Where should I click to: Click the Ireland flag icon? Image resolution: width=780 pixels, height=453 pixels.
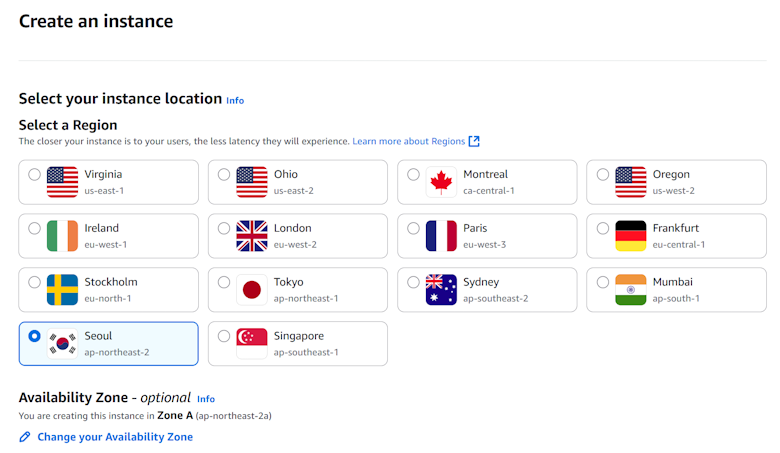click(62, 235)
